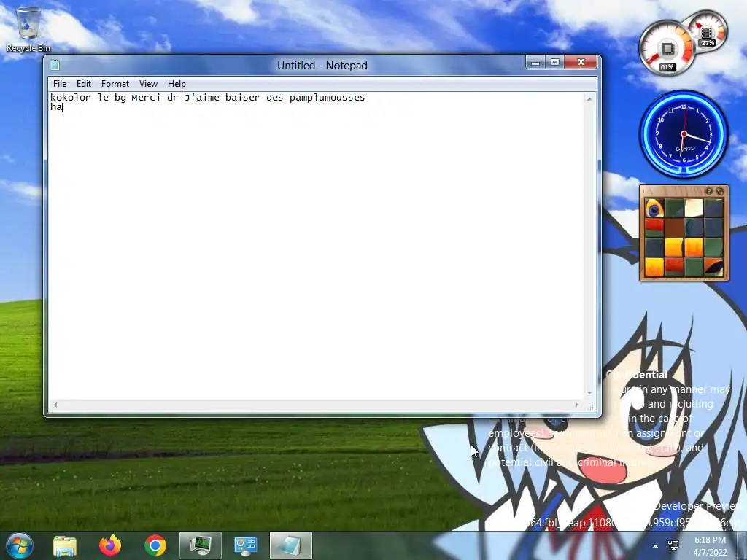
Task: Click the brown puzzle tile in second row
Action: pos(674,227)
